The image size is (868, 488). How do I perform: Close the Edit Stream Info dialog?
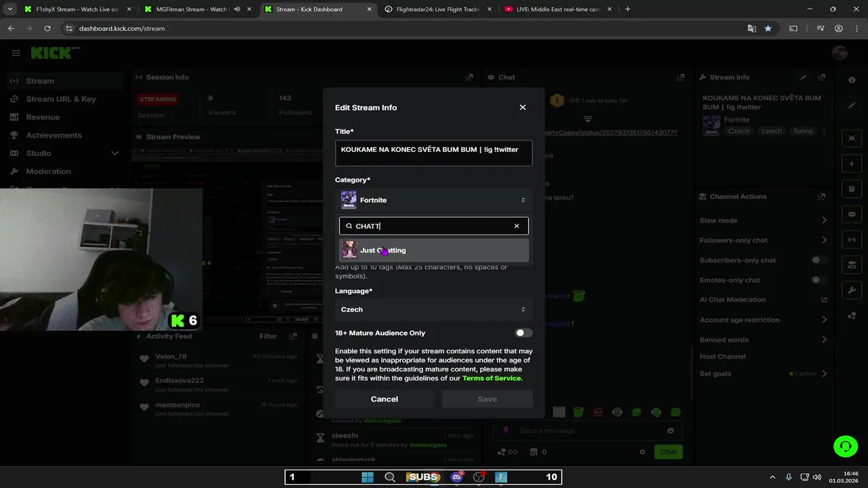click(522, 107)
